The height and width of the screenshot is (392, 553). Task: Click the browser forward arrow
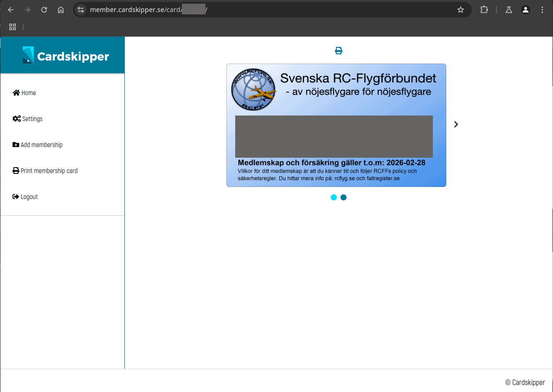tap(27, 10)
